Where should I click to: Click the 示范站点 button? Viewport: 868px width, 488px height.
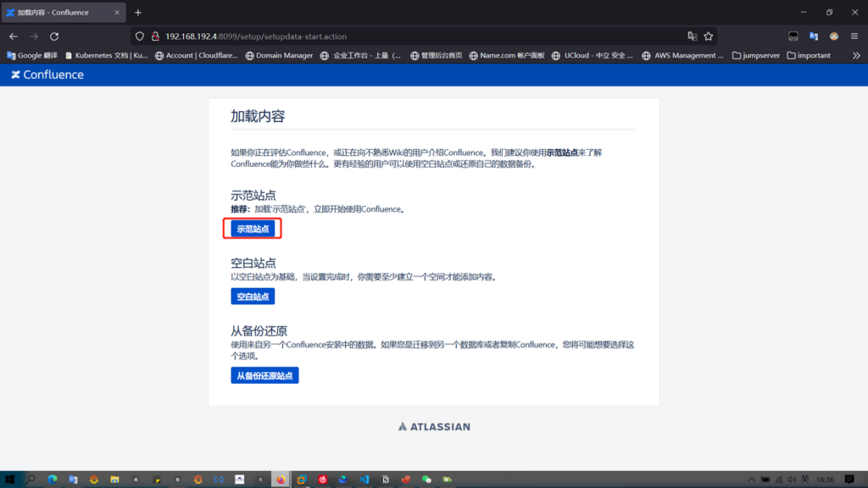[x=253, y=229]
